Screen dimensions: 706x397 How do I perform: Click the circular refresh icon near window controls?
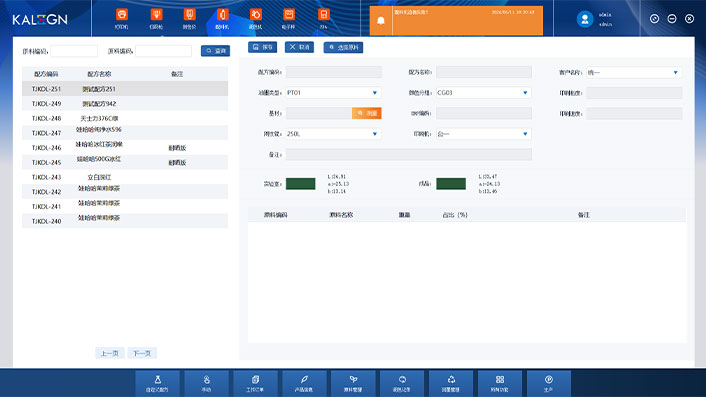click(654, 18)
